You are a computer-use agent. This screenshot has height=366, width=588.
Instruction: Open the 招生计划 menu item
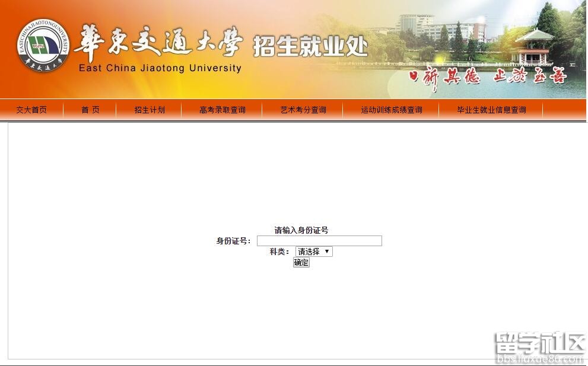click(x=150, y=110)
